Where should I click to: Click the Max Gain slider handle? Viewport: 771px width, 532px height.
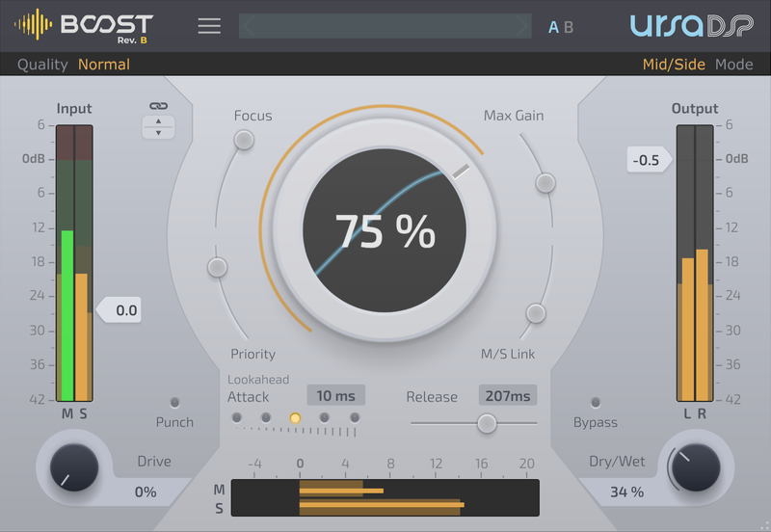coord(545,183)
